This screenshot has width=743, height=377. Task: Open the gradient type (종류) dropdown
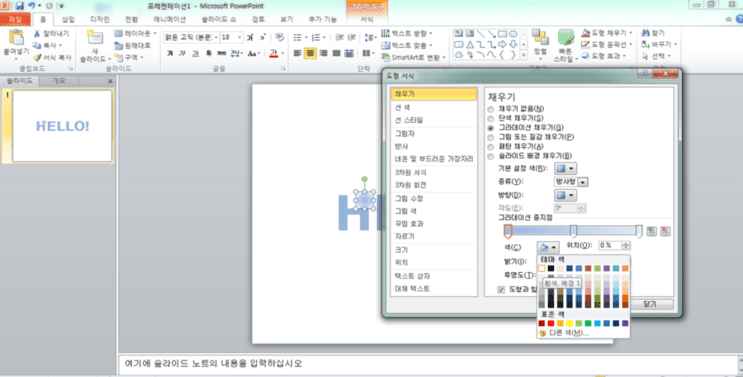[x=571, y=182]
